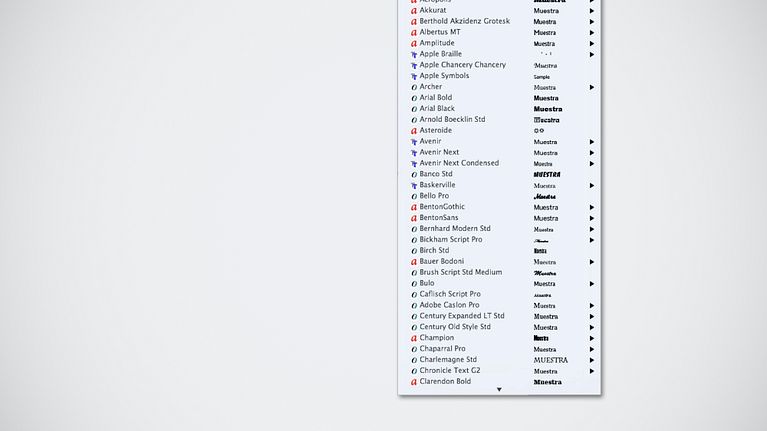The image size is (767, 431).
Task: Click the Type 1 icon beside Champion
Action: click(x=414, y=339)
